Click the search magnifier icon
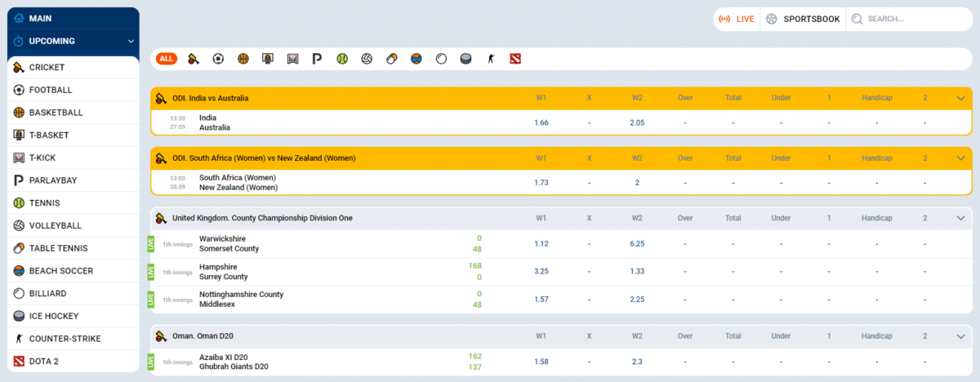 [857, 19]
